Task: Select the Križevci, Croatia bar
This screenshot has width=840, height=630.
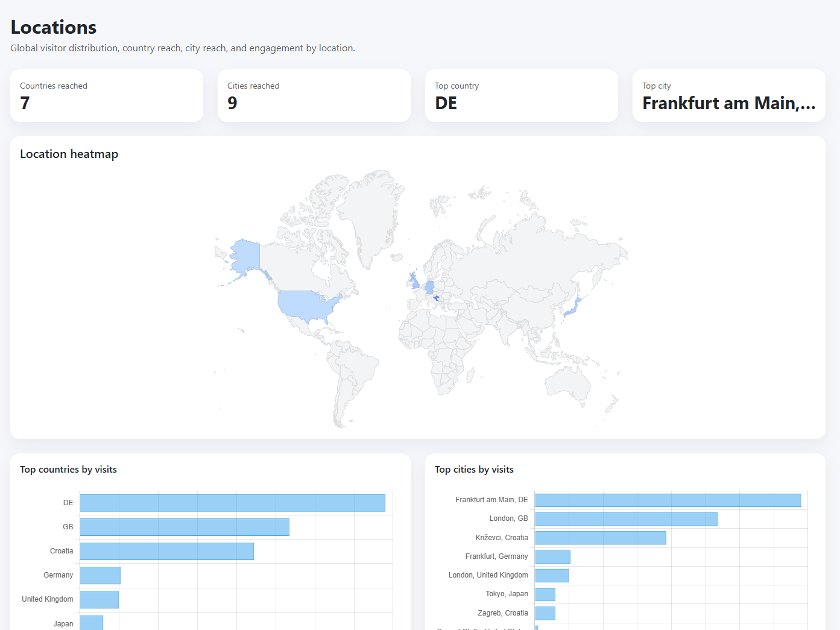Action: point(600,538)
